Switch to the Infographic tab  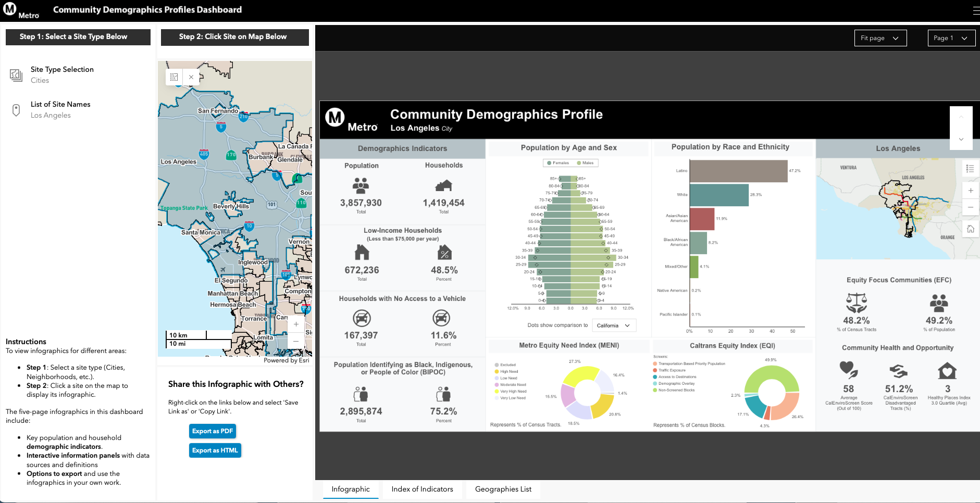pyautogui.click(x=351, y=489)
